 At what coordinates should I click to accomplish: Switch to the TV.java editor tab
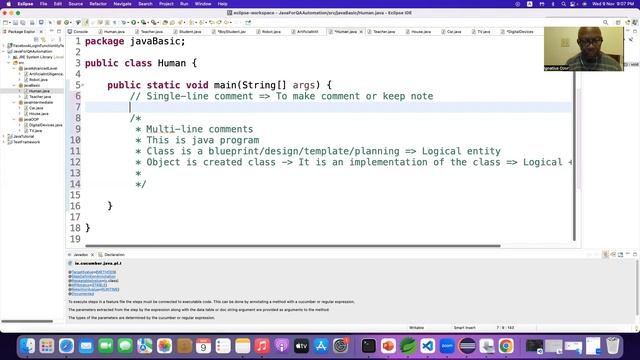coord(481,31)
